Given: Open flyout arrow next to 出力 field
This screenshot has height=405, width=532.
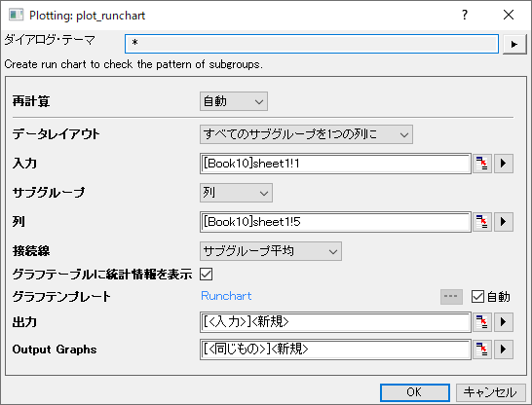Looking at the screenshot, I should (x=504, y=322).
